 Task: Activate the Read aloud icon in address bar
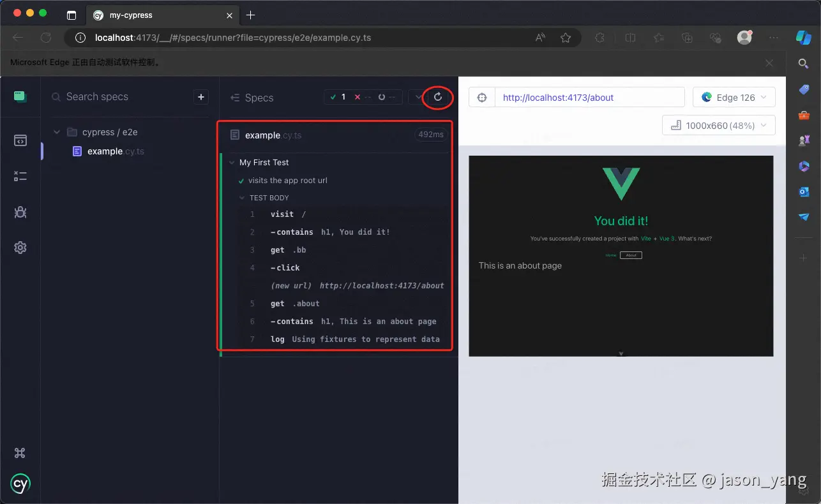pyautogui.click(x=540, y=38)
